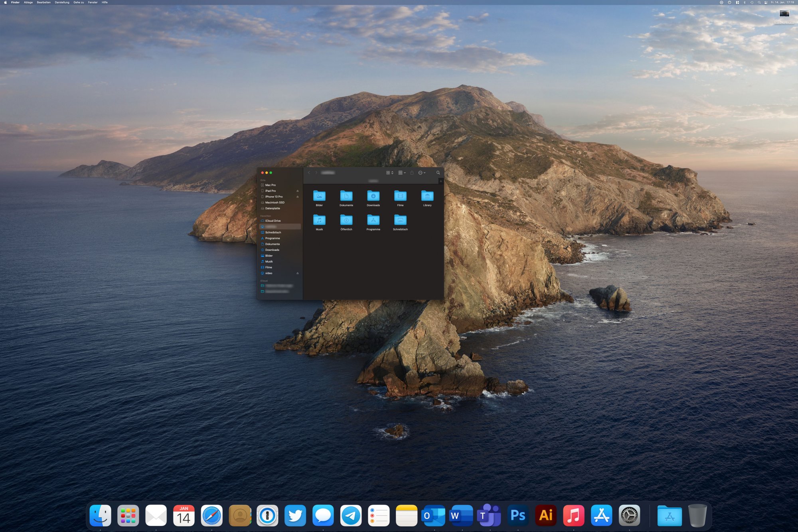Viewport: 798px width, 532px height.
Task: Launch Illustrator from the Dock
Action: [545, 515]
